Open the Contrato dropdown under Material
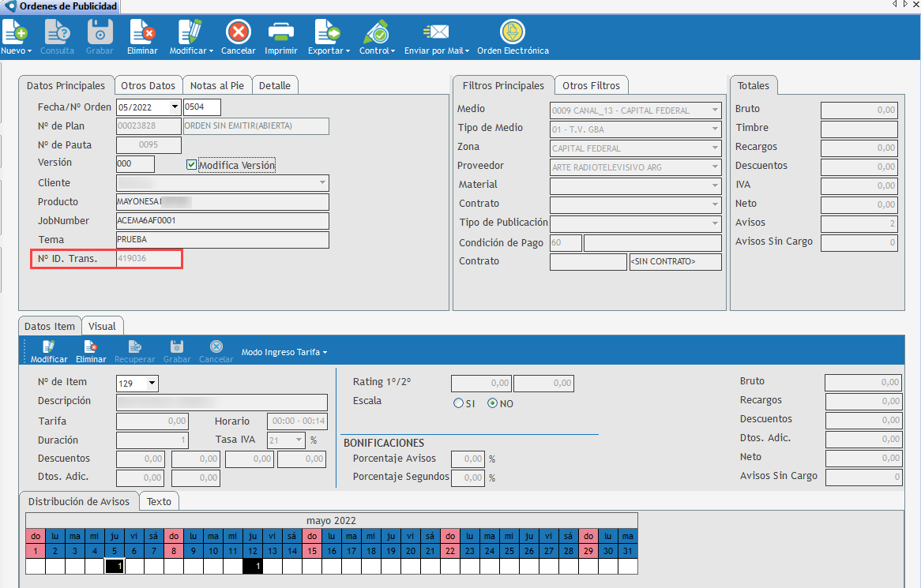 click(715, 204)
